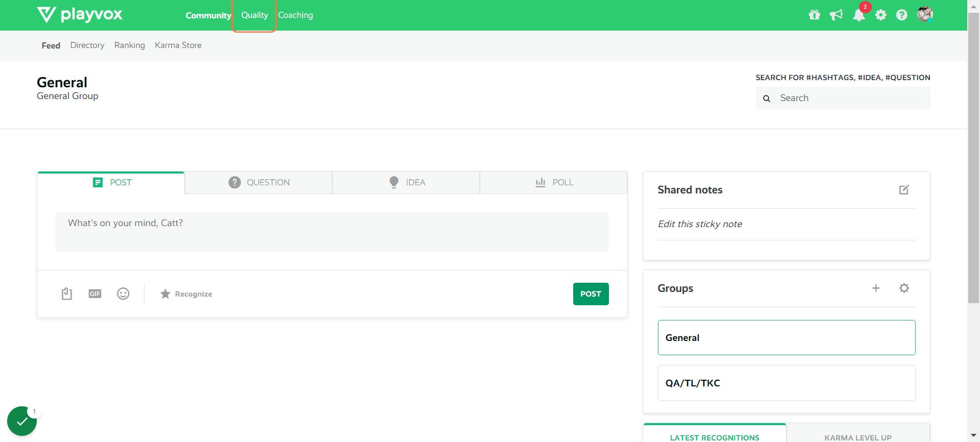
Task: Submit with the green POST button
Action: [x=591, y=294]
